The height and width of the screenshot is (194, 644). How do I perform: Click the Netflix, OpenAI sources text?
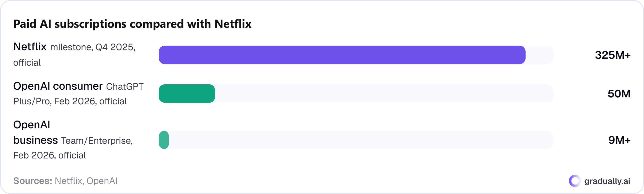(86, 181)
